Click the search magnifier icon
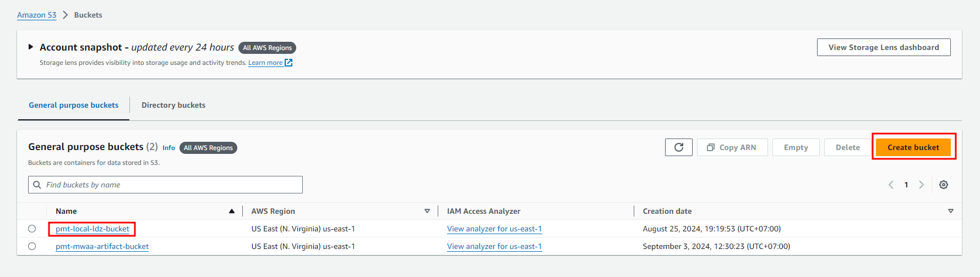The image size is (980, 277). pos(37,185)
